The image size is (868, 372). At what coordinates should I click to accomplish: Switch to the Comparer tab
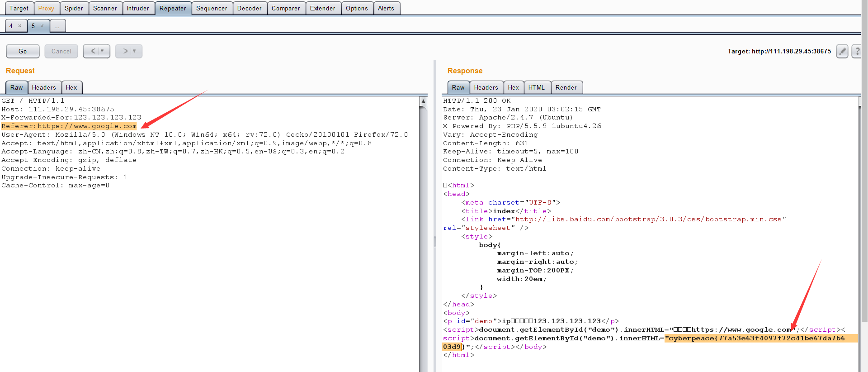click(x=286, y=8)
